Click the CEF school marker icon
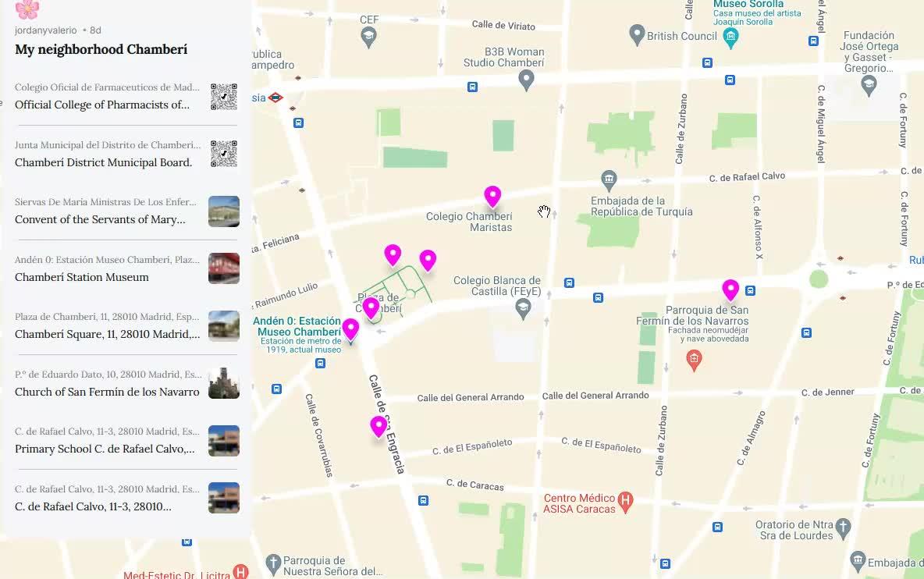This screenshot has height=579, width=924. [x=368, y=37]
